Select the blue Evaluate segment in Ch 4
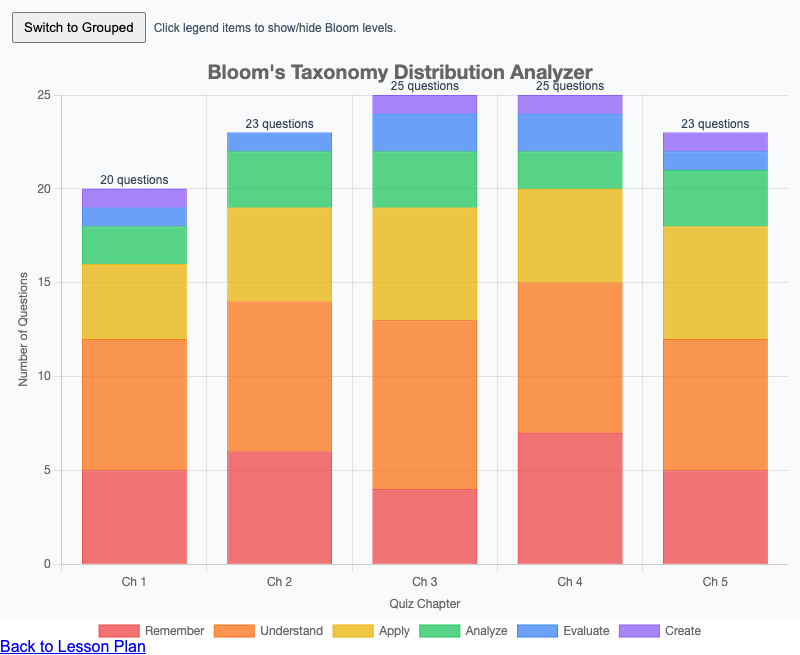Screen dimensions: 800x655 click(570, 132)
